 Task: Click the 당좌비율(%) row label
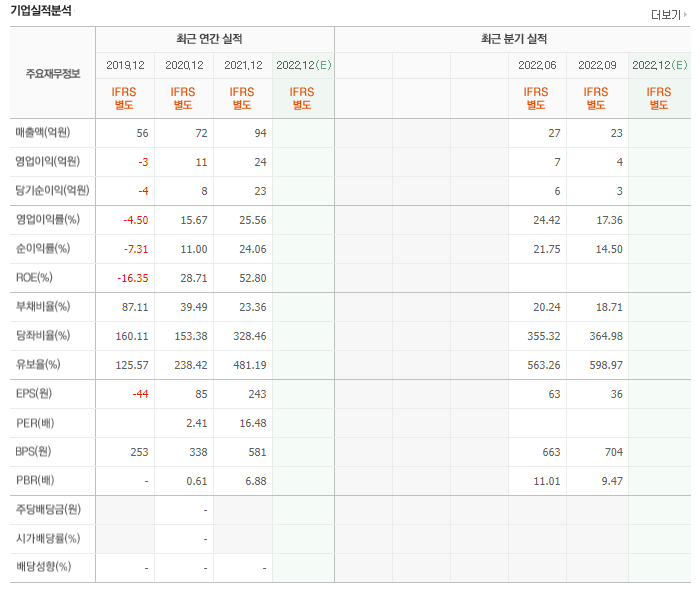click(x=43, y=335)
